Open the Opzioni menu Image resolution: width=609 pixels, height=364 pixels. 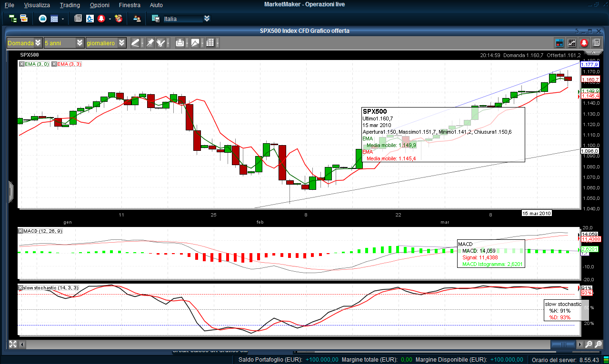(x=99, y=5)
